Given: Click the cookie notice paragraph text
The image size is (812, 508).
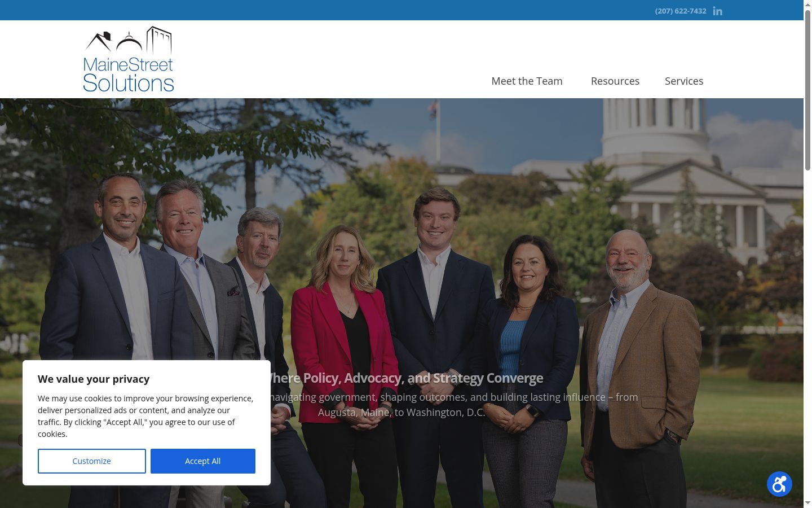Looking at the screenshot, I should point(145,416).
